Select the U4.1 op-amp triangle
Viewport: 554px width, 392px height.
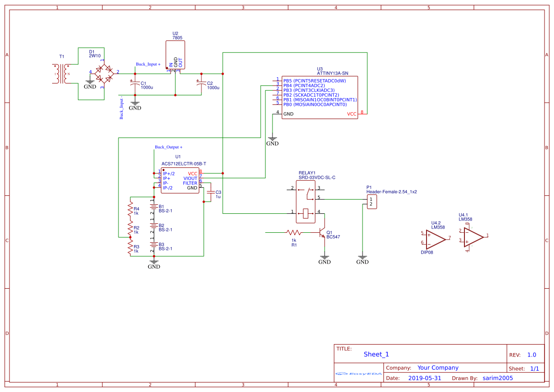[474, 237]
